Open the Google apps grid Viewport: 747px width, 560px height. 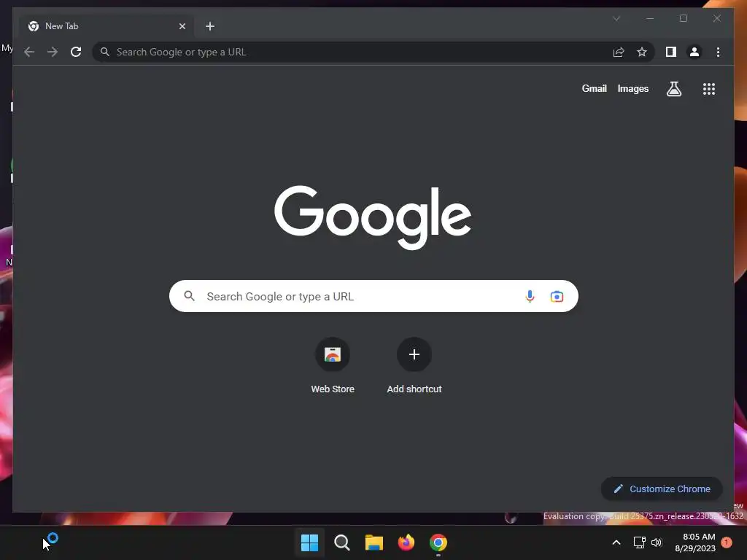pyautogui.click(x=709, y=88)
